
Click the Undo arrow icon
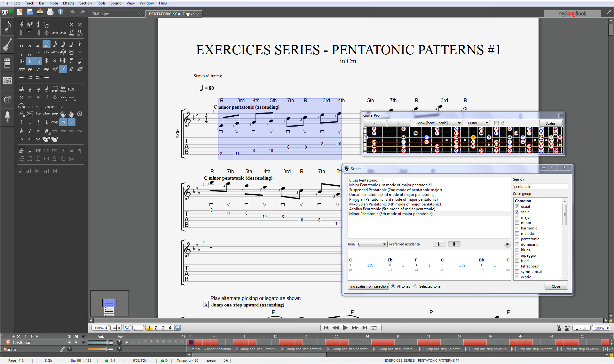pyautogui.click(x=73, y=12)
